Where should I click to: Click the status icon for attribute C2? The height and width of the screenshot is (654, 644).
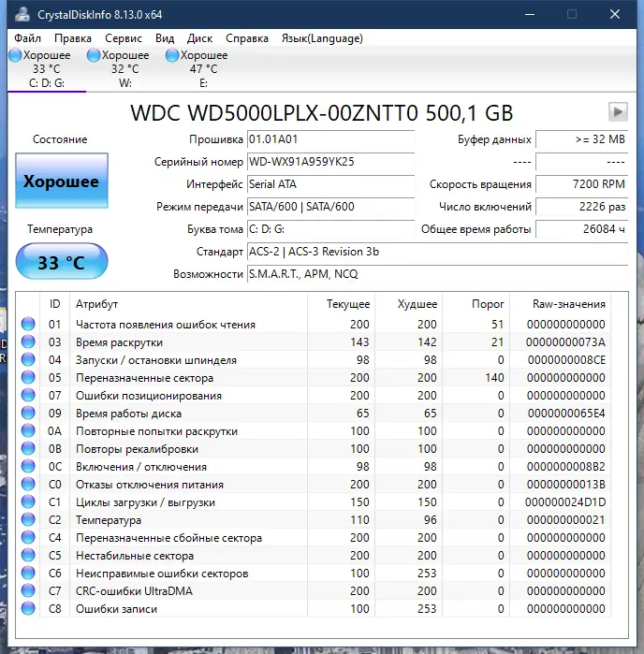point(28,519)
